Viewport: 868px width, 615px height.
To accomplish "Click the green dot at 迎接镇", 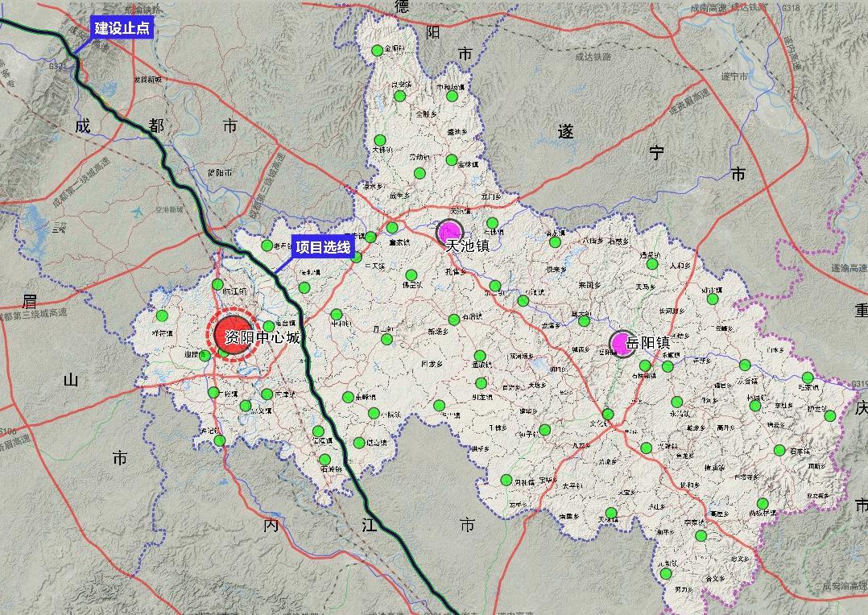I will click(205, 356).
